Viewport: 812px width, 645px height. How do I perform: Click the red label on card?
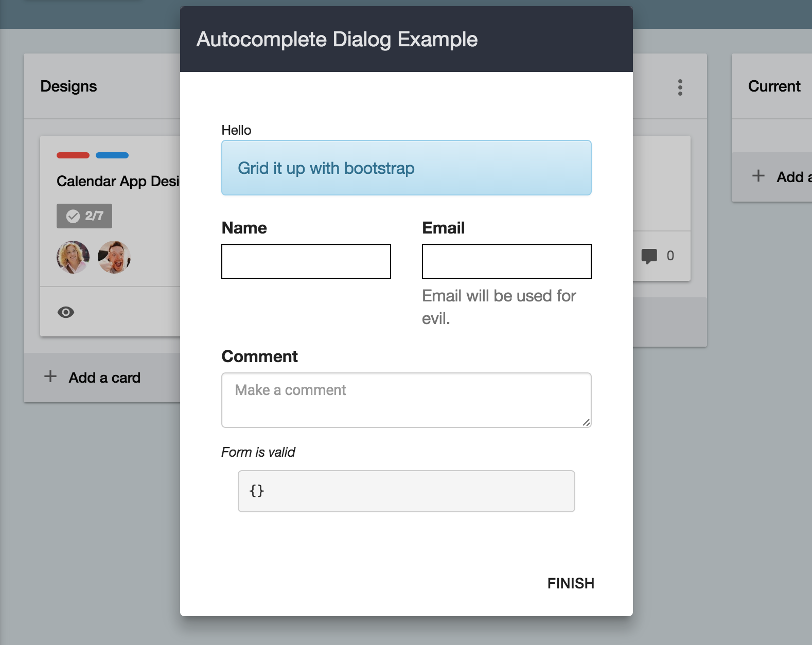coord(73,155)
